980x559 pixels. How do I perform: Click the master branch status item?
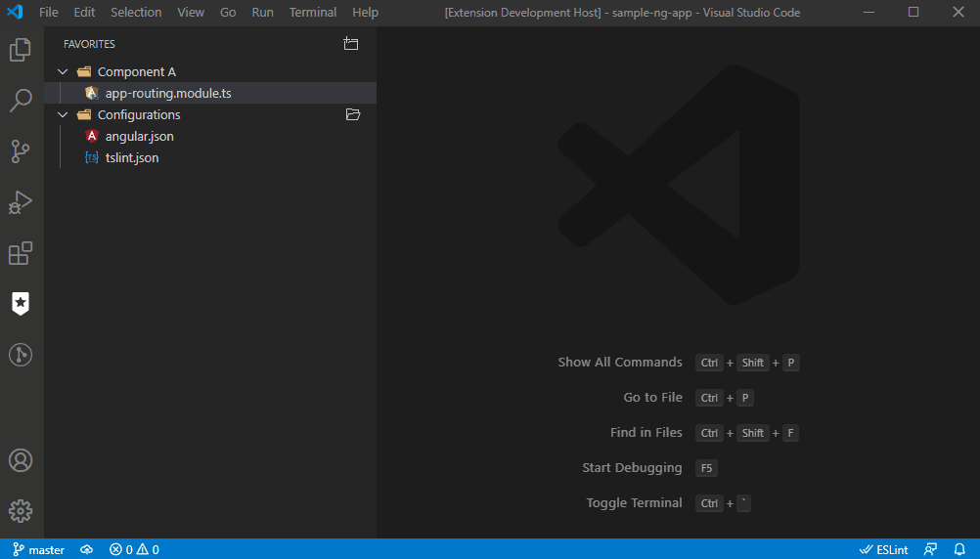(39, 549)
